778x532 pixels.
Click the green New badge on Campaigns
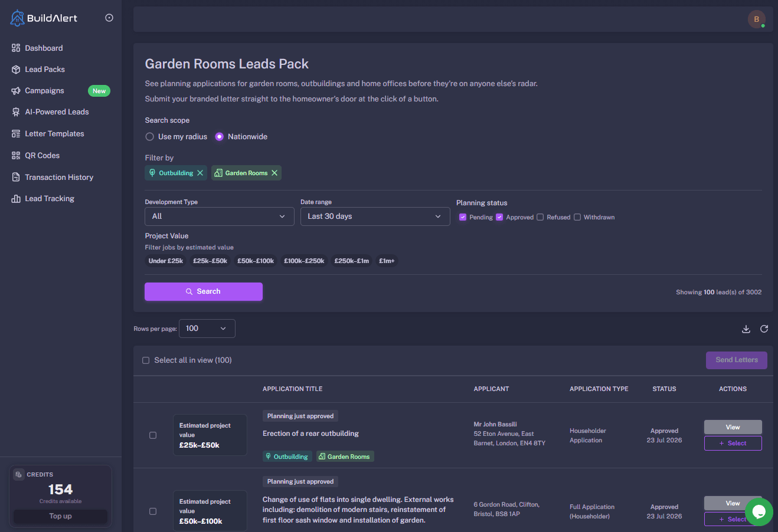[99, 91]
